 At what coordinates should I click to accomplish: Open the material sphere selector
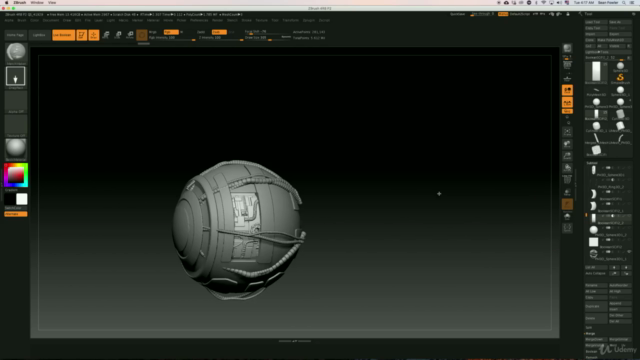click(16, 148)
